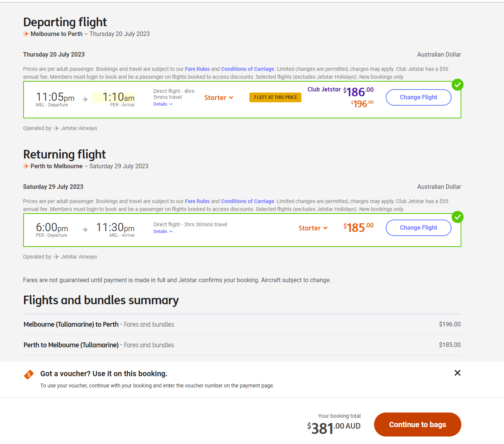Open the Starter fare dropdown on returning flight
504x444 pixels.
coord(313,228)
